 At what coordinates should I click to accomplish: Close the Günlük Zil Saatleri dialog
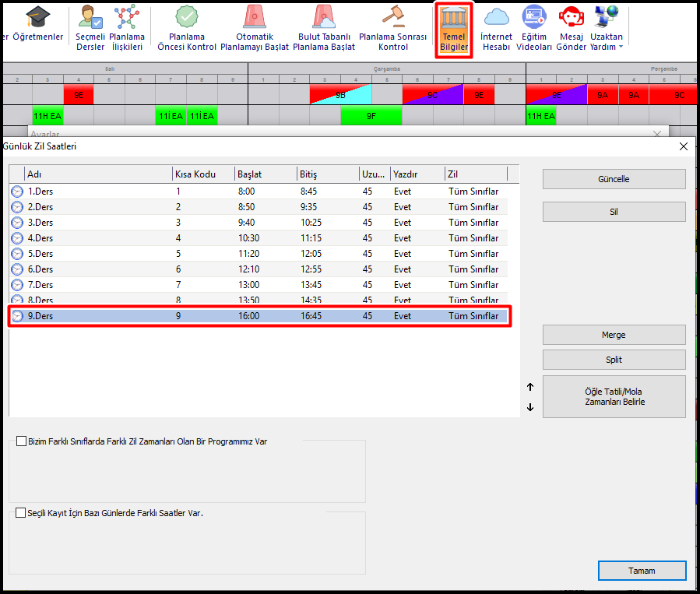[683, 146]
